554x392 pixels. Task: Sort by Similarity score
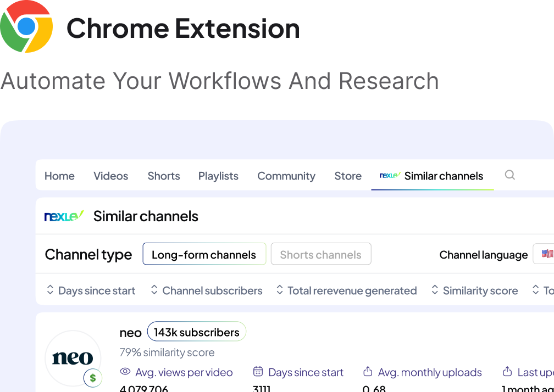tap(474, 290)
